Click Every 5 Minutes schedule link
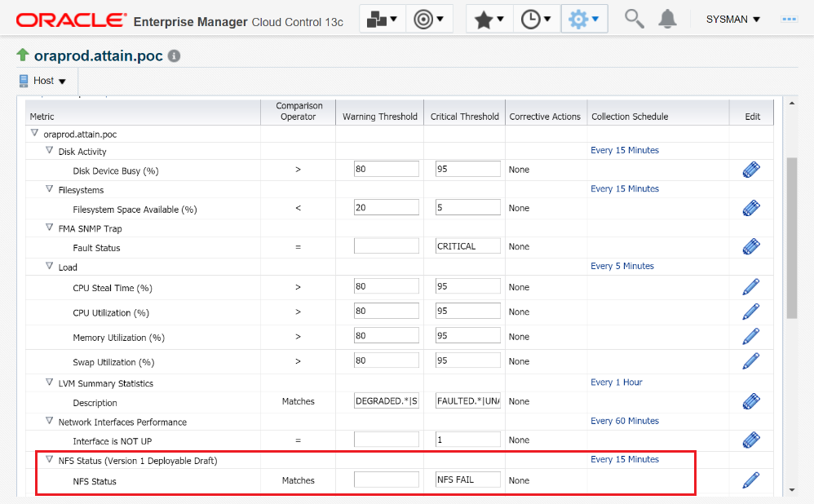 (622, 266)
